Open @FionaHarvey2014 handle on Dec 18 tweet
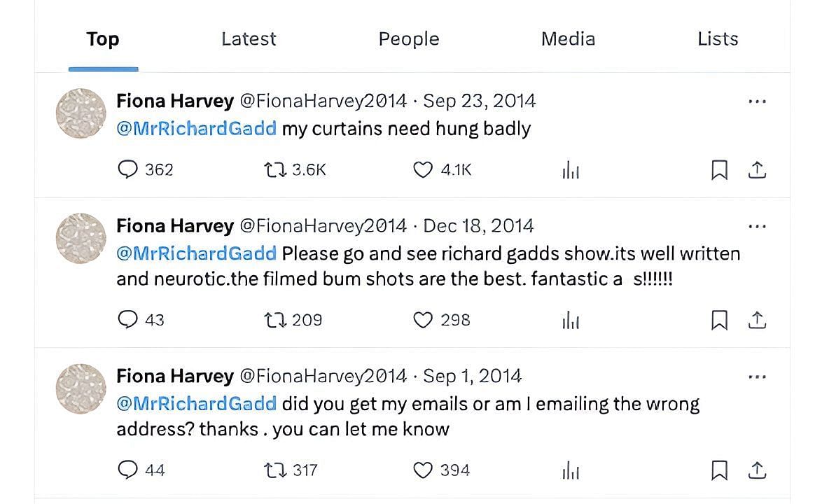829x504 pixels. pyautogui.click(x=323, y=226)
